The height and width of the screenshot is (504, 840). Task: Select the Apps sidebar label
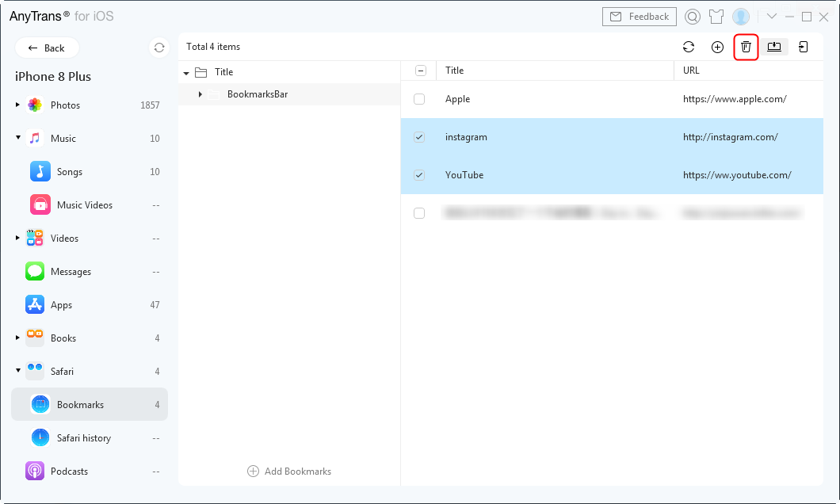(61, 305)
